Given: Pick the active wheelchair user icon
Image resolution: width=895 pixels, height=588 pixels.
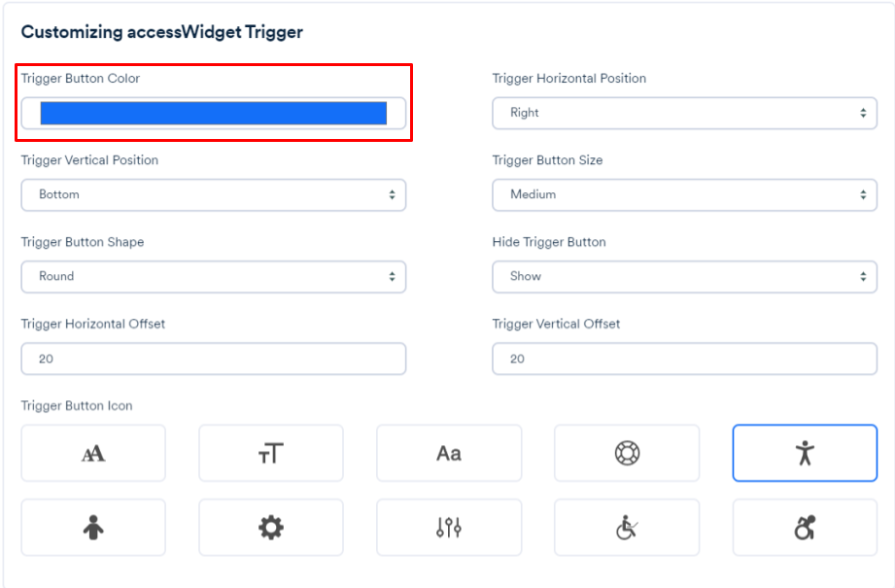Looking at the screenshot, I should [805, 528].
